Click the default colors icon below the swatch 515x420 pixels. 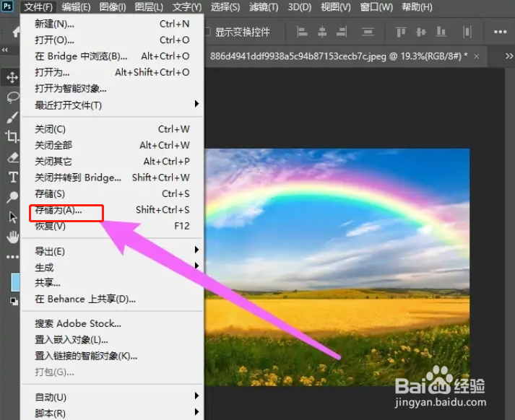click(x=14, y=301)
